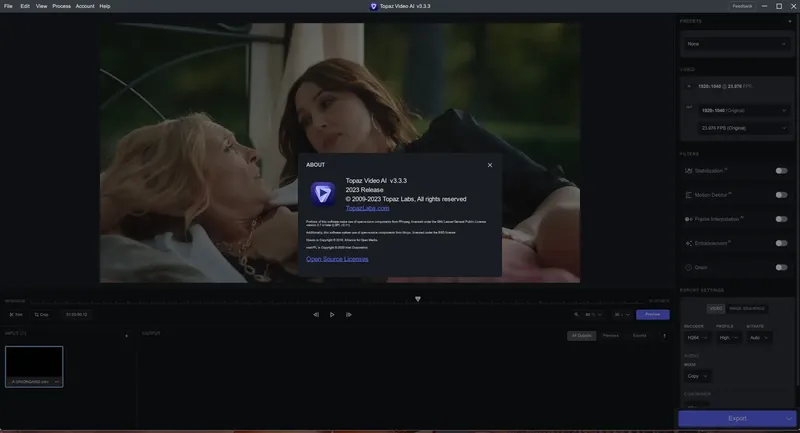Open the 1920x1040 output resolution dropdown
Screen dimensions: 800x433
(x=743, y=110)
